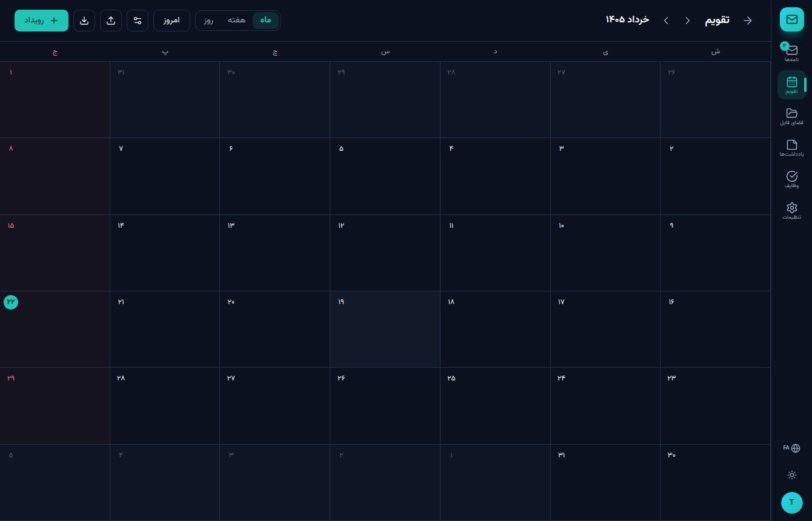Click the mail app logo icon
The height and width of the screenshot is (521, 812).
(x=791, y=19)
